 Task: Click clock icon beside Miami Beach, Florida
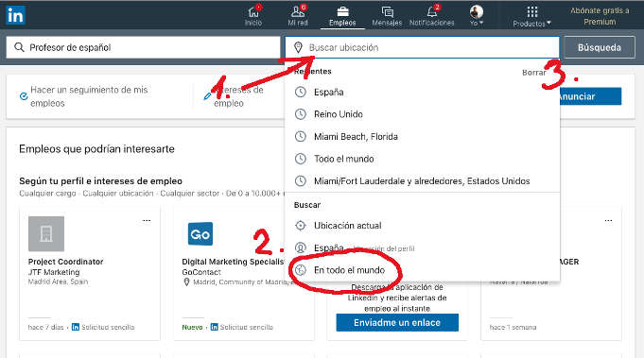tap(301, 136)
